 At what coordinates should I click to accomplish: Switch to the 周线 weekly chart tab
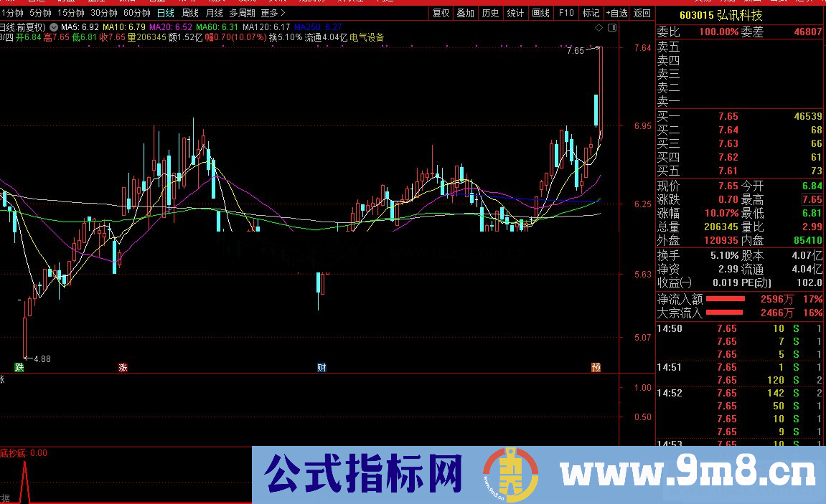189,12
